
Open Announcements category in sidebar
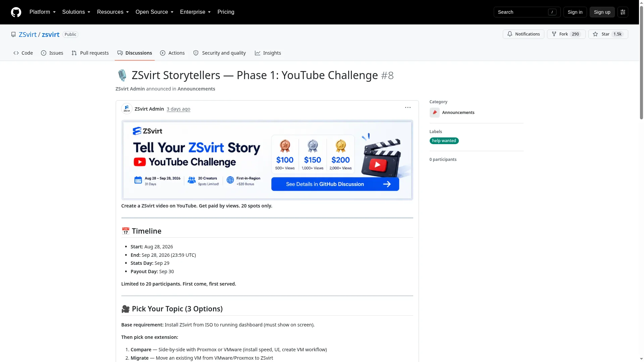coord(458,113)
